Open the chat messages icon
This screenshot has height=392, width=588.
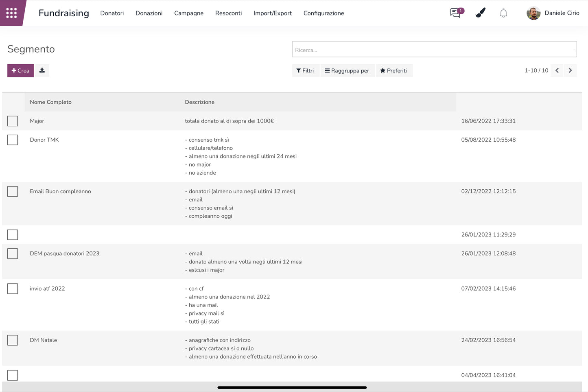coord(456,13)
